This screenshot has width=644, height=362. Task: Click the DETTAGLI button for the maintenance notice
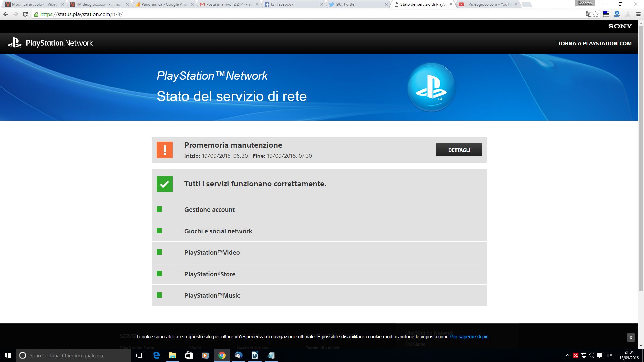[459, 150]
